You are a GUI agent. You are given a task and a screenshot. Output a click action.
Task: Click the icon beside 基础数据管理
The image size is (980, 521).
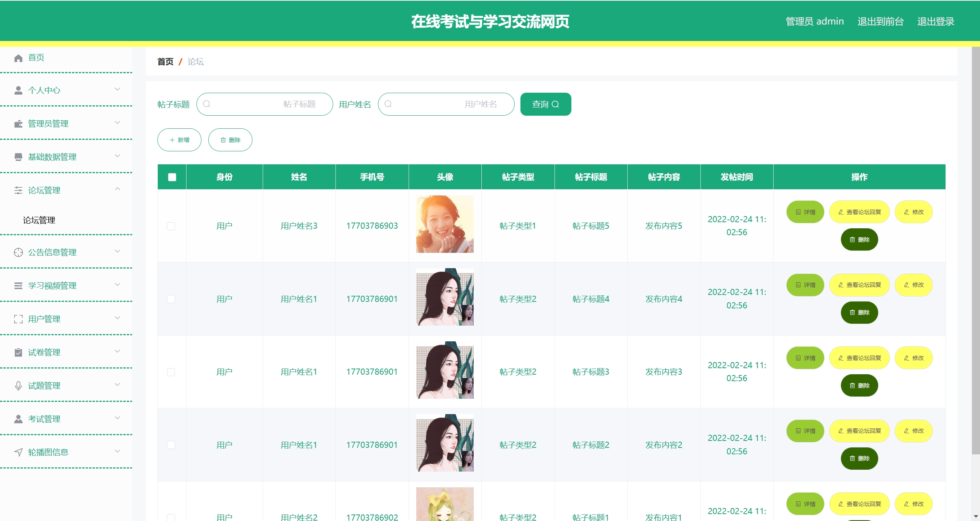click(x=18, y=157)
